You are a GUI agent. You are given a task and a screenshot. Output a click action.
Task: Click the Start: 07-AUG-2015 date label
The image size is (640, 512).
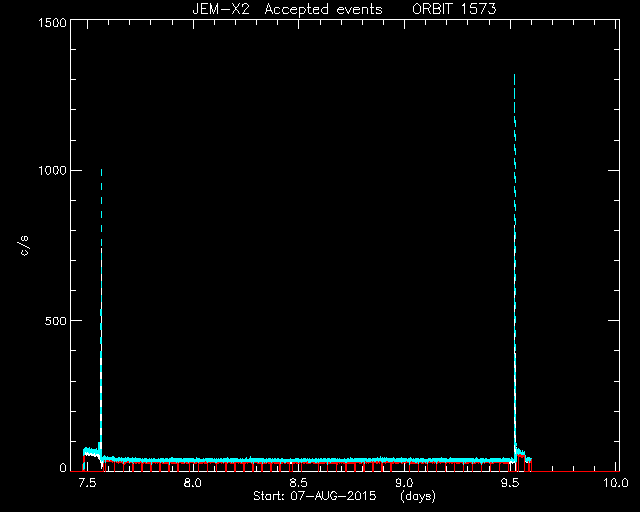pyautogui.click(x=314, y=496)
